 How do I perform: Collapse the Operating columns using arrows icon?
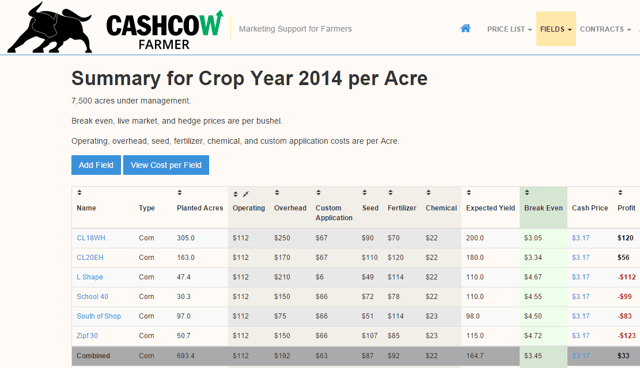246,194
